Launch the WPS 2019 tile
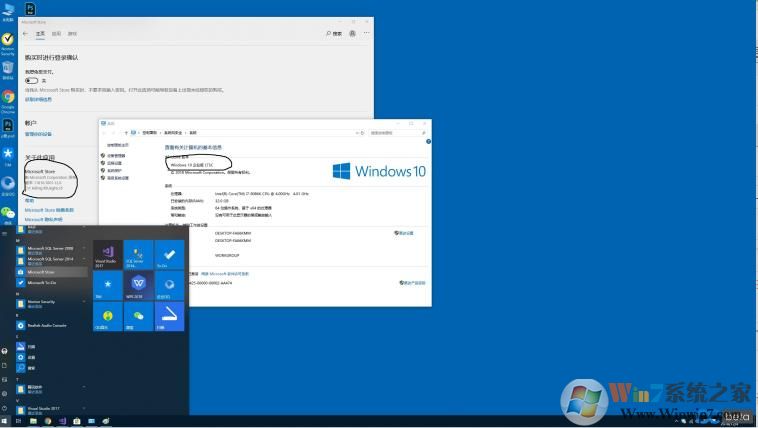Screen dimensions: 758x428 click(x=138, y=286)
